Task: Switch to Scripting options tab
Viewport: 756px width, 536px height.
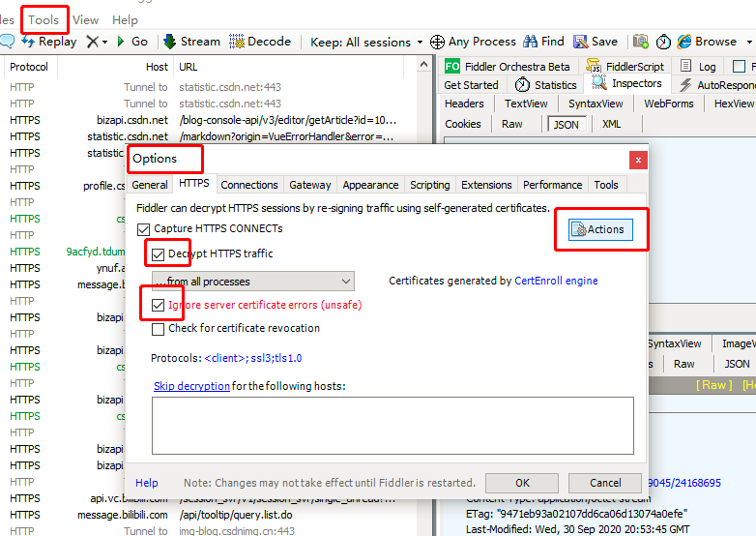Action: click(x=429, y=185)
